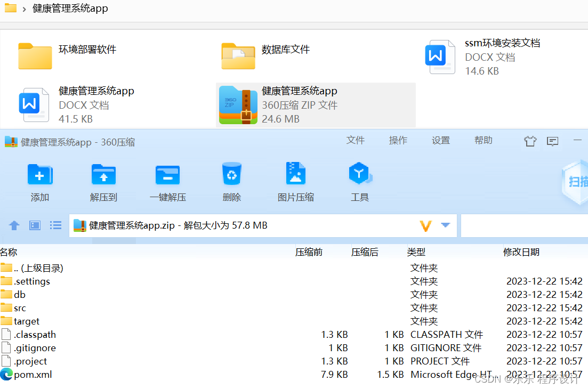
Task: Click the 一键解压 one-click extract icon
Action: 167,175
